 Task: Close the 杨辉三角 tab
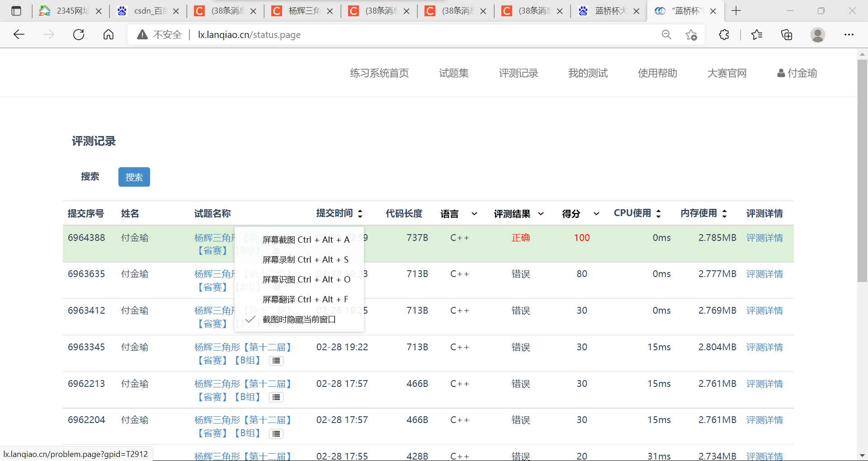(x=330, y=11)
